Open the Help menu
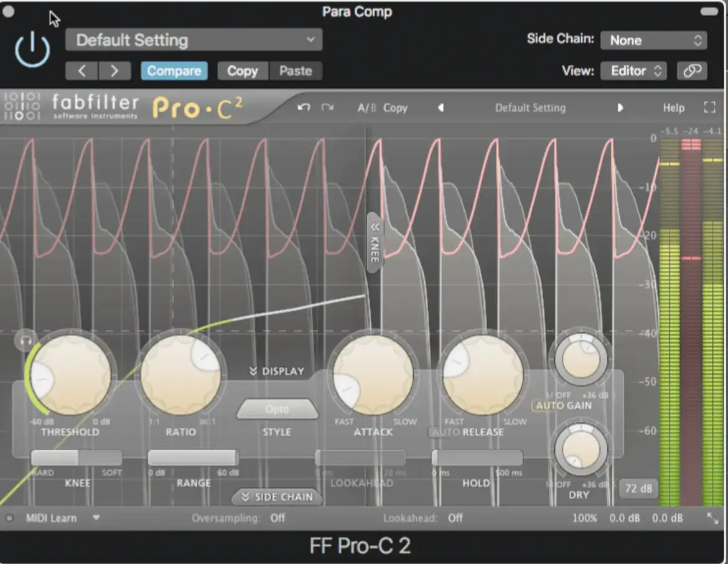Image resolution: width=728 pixels, height=564 pixels. tap(673, 108)
